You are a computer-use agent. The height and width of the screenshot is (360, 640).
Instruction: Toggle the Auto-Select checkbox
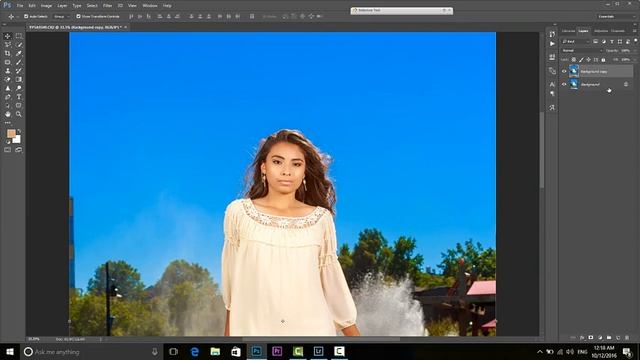(x=26, y=16)
